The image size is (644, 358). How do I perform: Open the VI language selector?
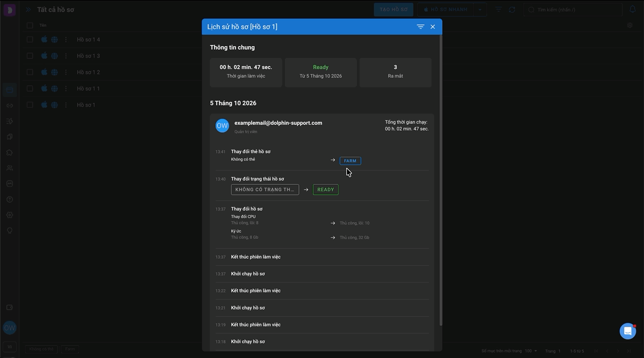point(10,347)
